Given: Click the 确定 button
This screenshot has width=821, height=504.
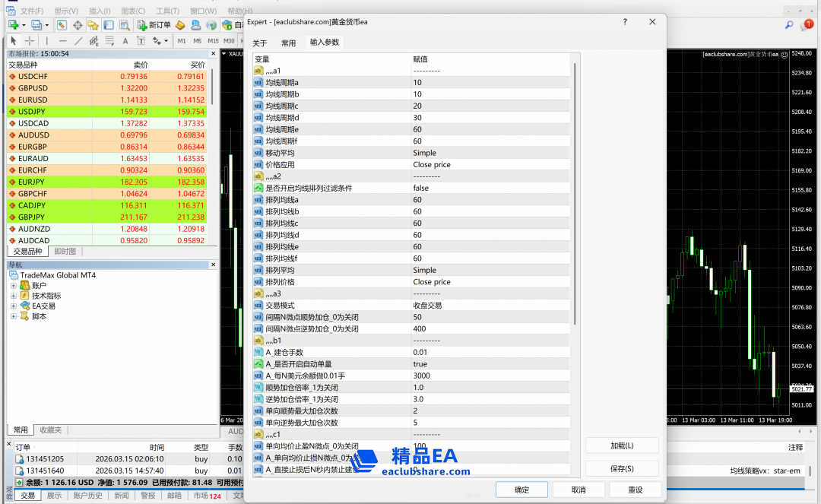Looking at the screenshot, I should [x=521, y=490].
